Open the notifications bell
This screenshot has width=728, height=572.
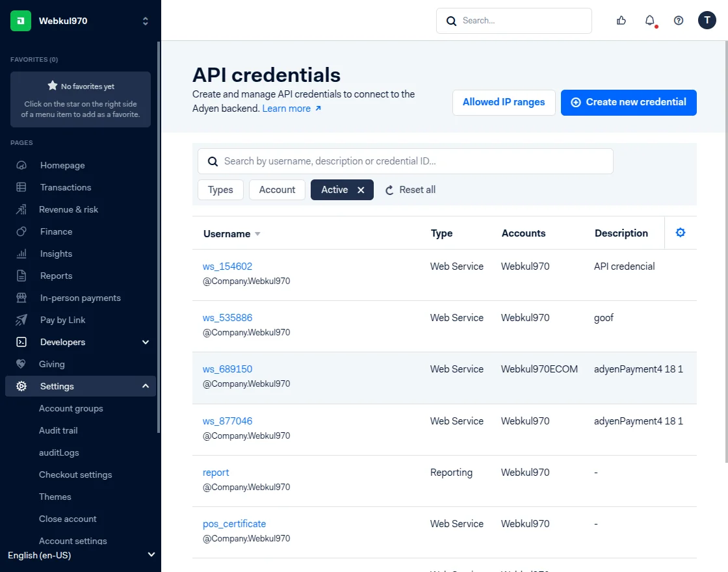click(649, 21)
